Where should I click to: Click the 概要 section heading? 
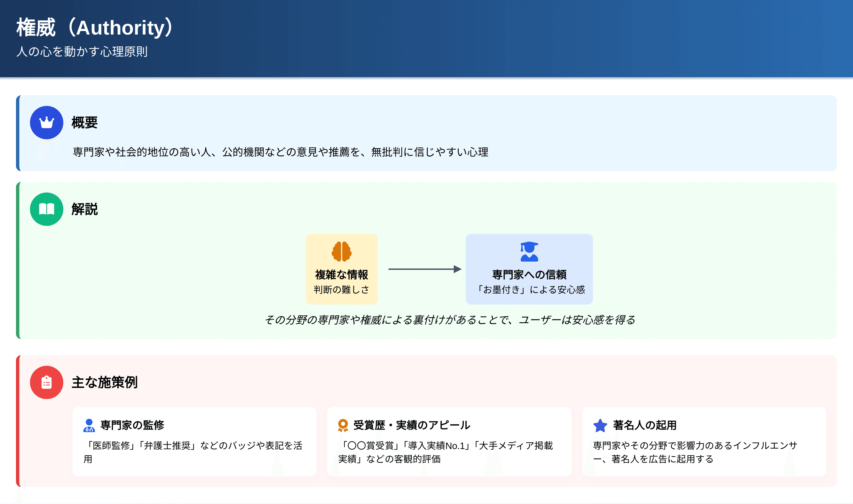point(84,122)
